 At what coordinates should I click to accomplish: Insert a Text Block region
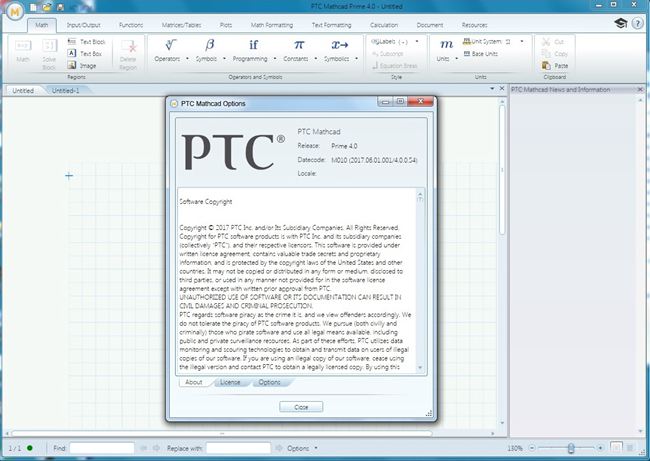click(x=86, y=41)
